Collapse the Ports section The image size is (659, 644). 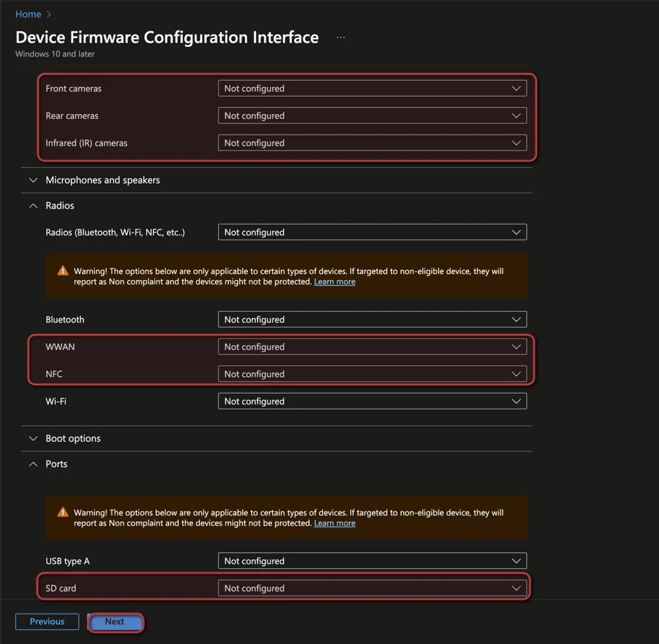pos(33,464)
